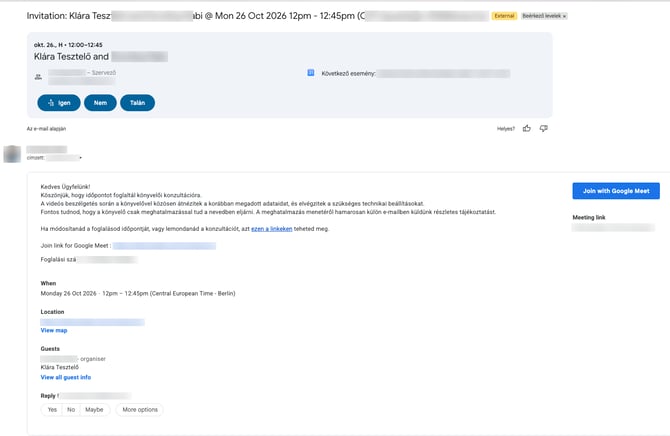
Task: Open the calendar icon beside Következő esemény
Action: (311, 73)
